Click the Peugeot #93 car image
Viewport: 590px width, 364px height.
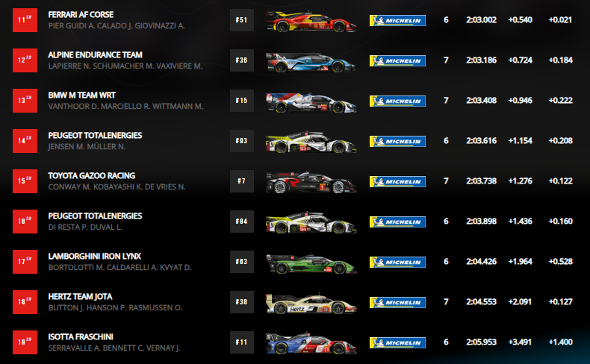click(x=311, y=142)
